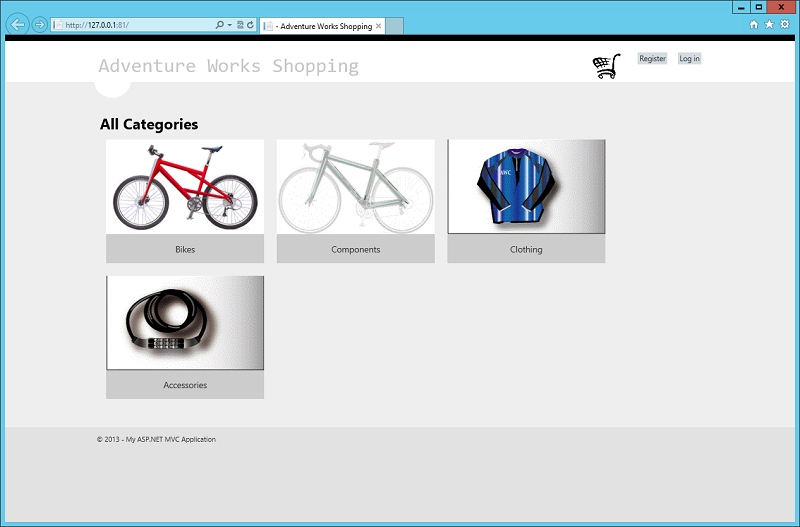
Task: Click the Register link
Action: (x=653, y=59)
